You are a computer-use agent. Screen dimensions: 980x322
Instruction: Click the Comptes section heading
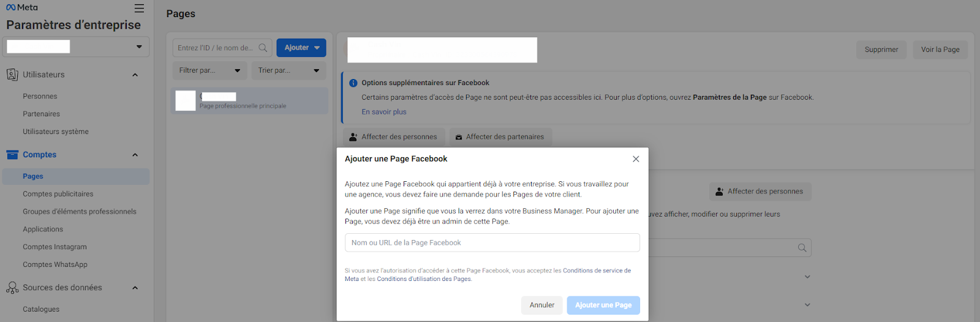pyautogui.click(x=39, y=155)
